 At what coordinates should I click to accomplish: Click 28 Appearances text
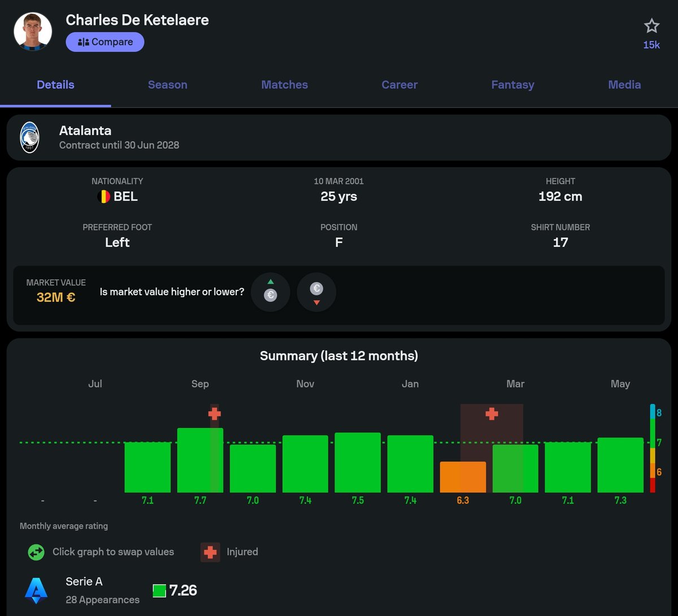tap(103, 600)
